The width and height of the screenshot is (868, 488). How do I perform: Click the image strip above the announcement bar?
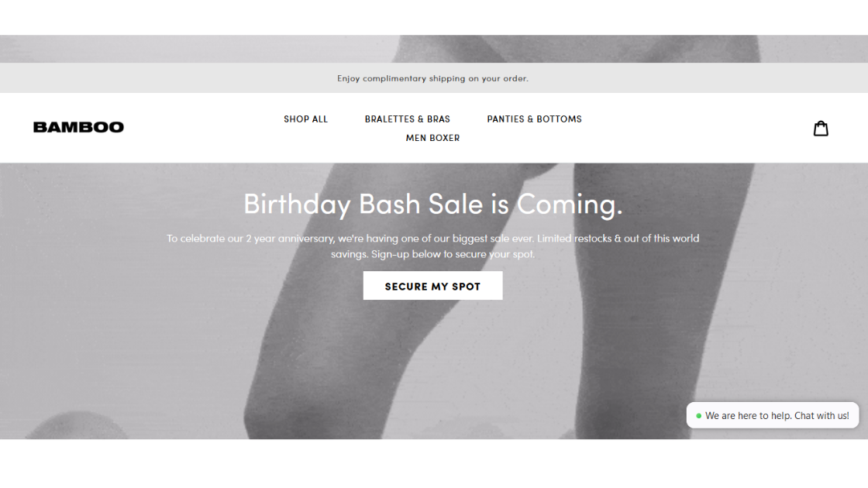(433, 49)
